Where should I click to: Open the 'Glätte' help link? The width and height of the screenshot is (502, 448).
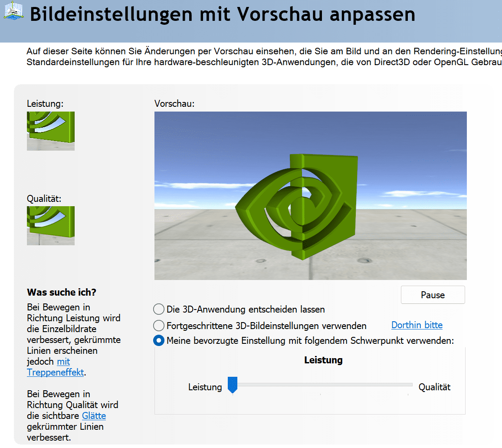click(x=94, y=415)
